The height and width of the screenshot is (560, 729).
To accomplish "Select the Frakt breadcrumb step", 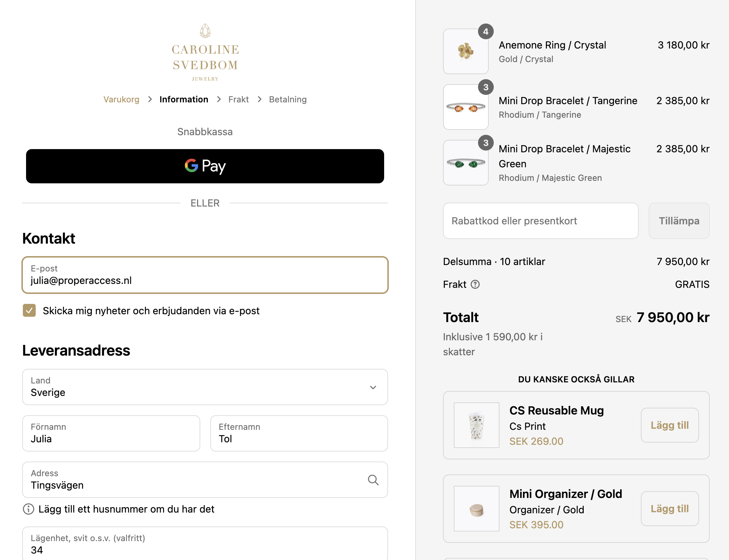I will coord(238,99).
